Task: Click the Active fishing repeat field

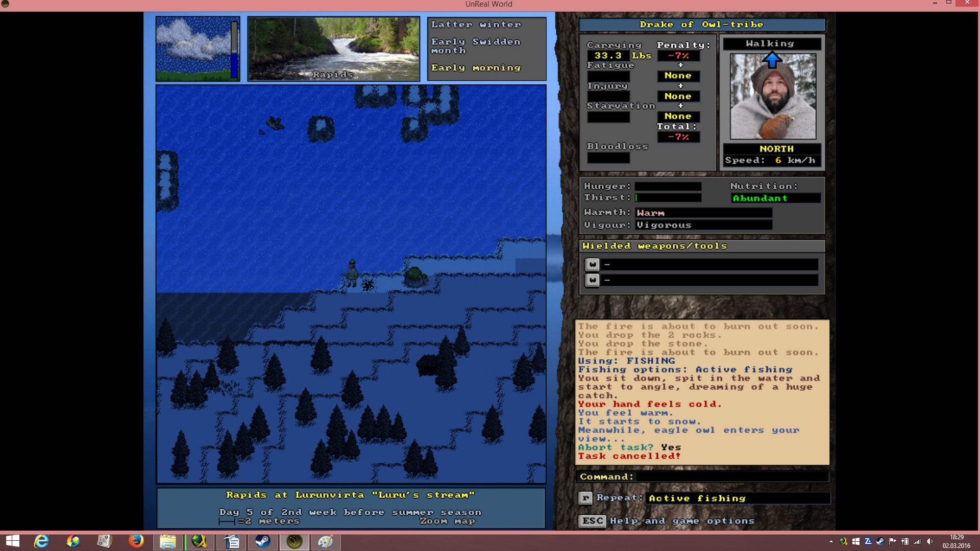Action: pyautogui.click(x=738, y=498)
